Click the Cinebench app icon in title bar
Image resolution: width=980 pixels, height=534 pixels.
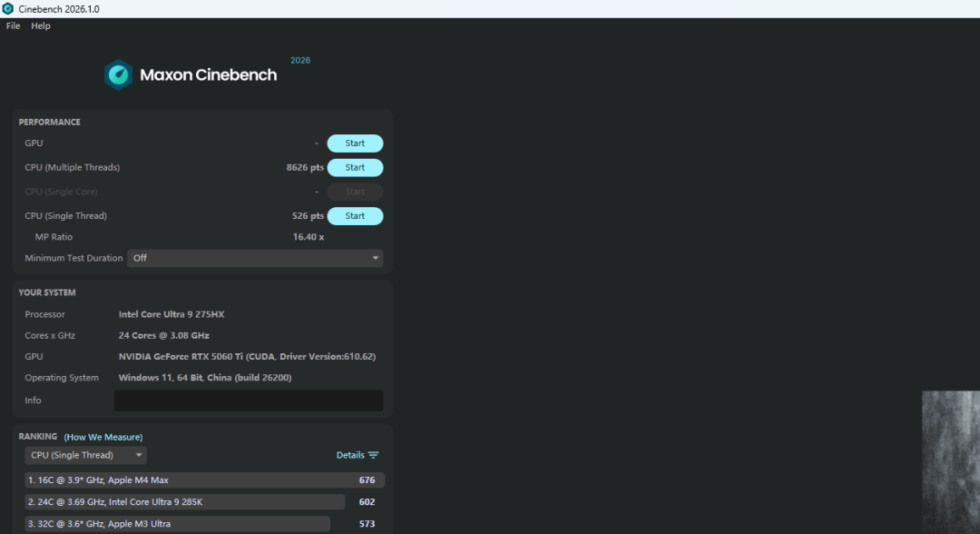point(7,9)
